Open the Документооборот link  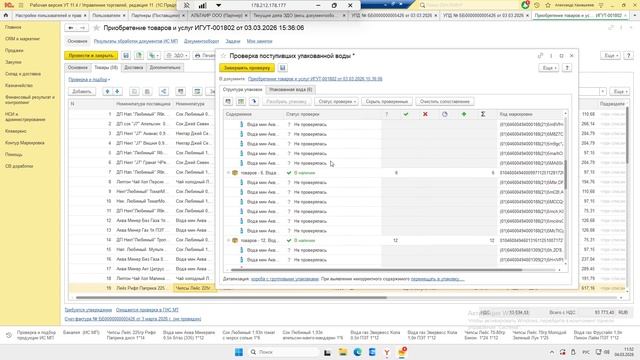(x=202, y=41)
